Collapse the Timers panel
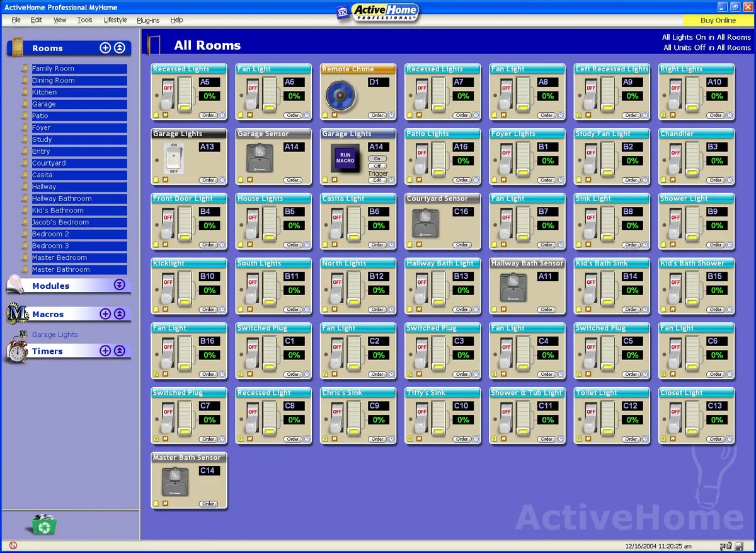The image size is (756, 553). (x=120, y=351)
